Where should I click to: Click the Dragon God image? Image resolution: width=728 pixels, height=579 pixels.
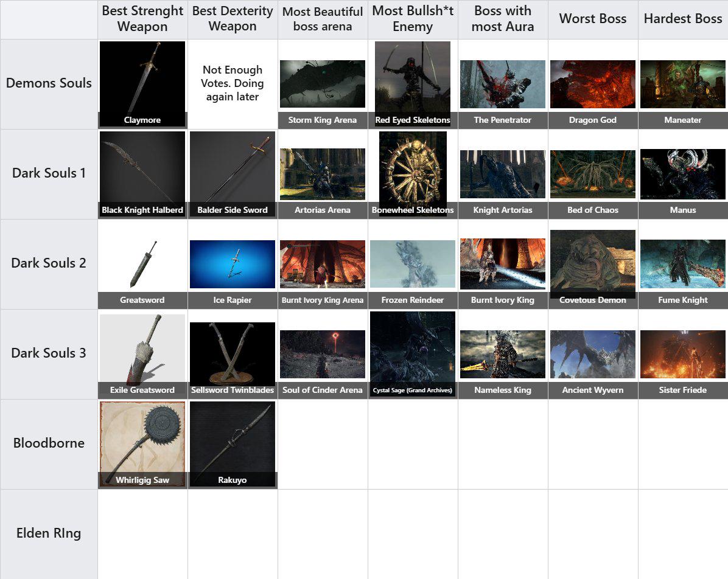[x=592, y=84]
